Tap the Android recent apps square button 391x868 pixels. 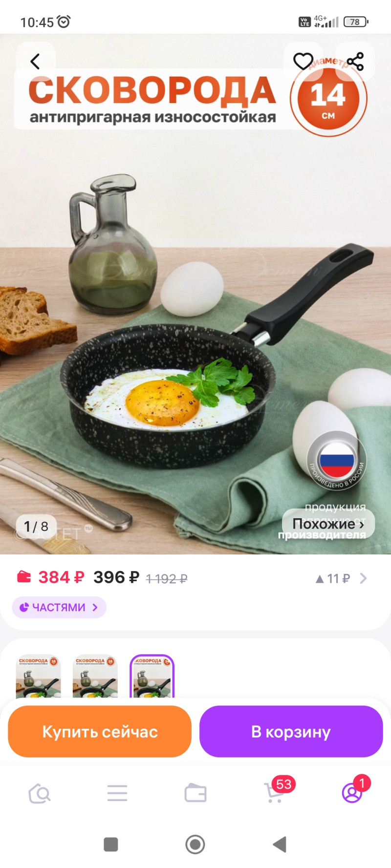pyautogui.click(x=111, y=844)
